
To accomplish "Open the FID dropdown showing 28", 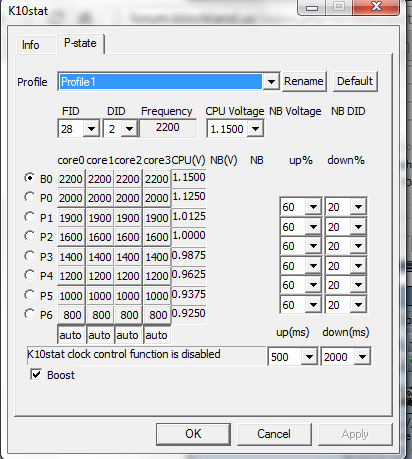I will coord(91,129).
